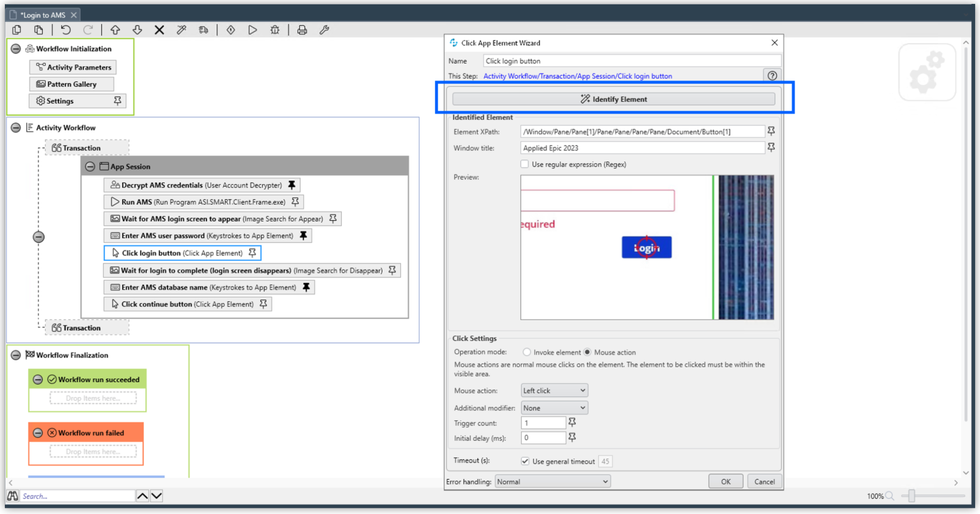The image size is (980, 514).
Task: Follow the Activity Workflow/Transaction step link
Action: 578,76
